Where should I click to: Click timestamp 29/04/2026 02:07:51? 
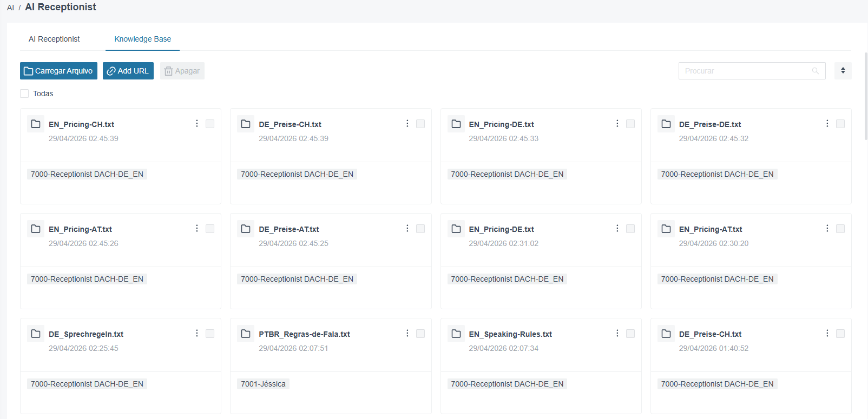point(293,348)
